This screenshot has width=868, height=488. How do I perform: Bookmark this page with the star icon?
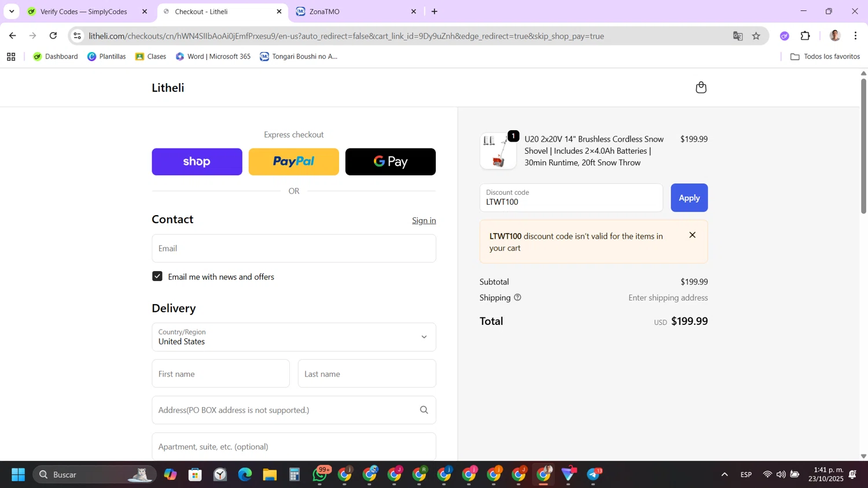pos(756,36)
